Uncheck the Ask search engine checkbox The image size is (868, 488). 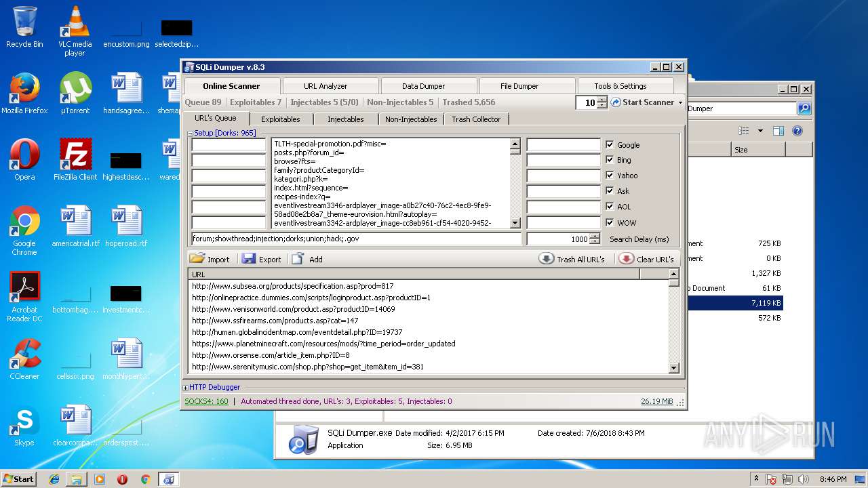[x=610, y=190]
